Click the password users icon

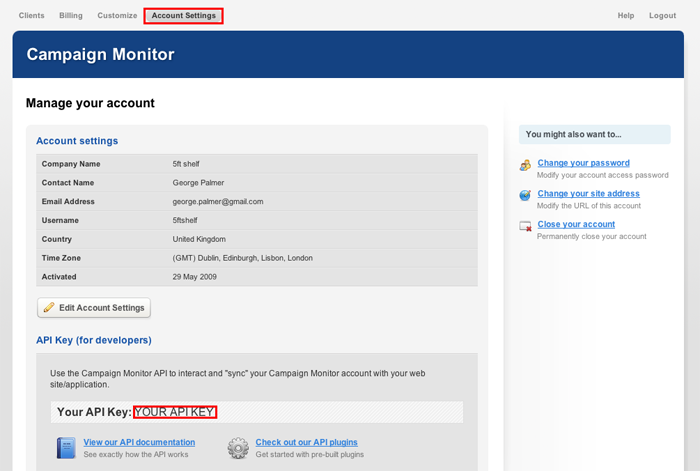pos(525,165)
